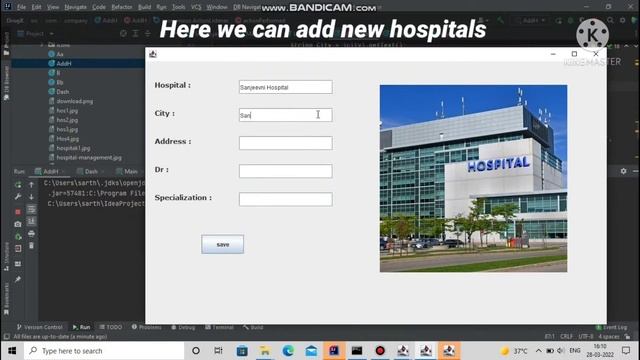Click the hospital building picture

pos(473,178)
